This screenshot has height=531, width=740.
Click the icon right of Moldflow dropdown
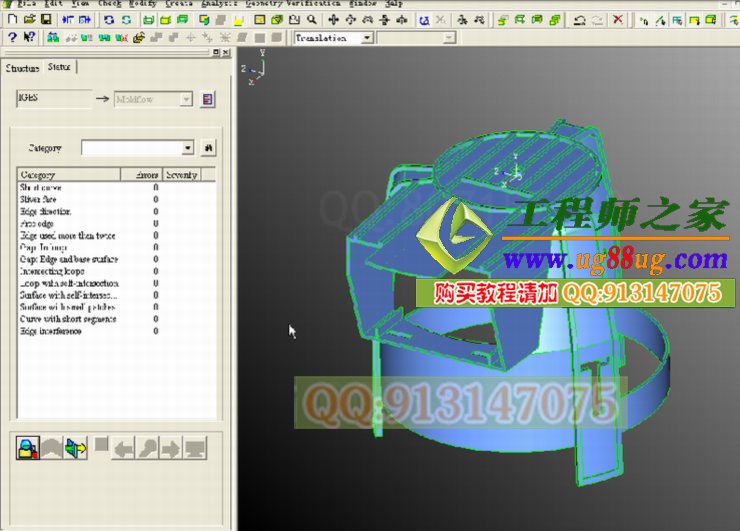207,99
